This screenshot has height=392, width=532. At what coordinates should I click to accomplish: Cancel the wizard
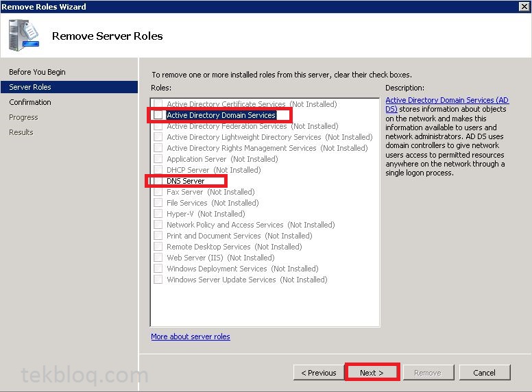485,373
